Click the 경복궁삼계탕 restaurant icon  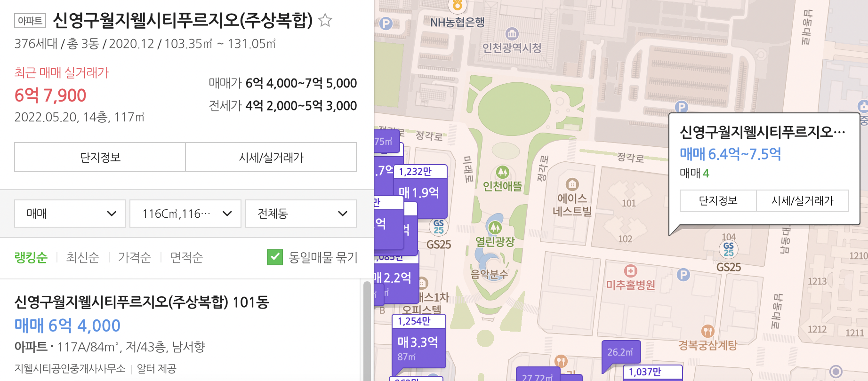coord(707,331)
